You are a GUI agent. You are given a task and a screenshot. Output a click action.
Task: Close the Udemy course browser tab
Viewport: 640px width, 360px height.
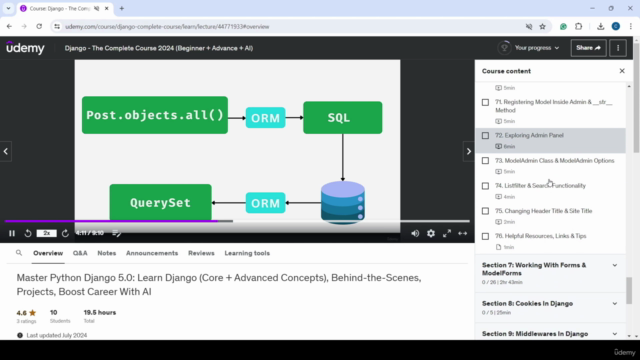(107, 9)
